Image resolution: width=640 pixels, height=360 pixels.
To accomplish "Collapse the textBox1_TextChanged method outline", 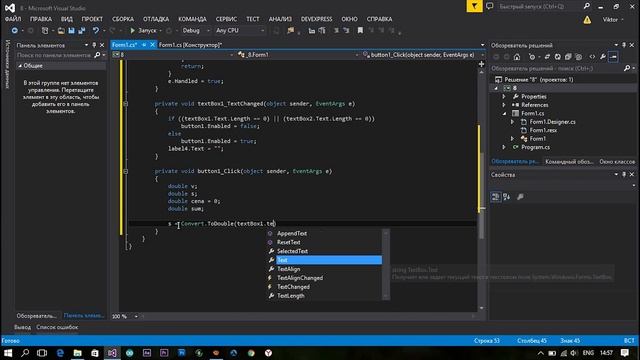I will point(126,104).
